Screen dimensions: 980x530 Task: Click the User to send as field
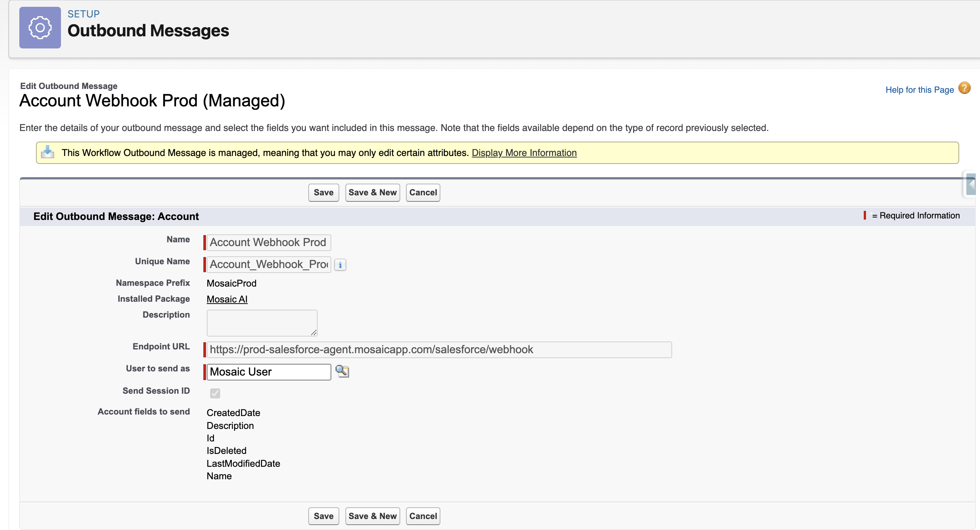268,371
